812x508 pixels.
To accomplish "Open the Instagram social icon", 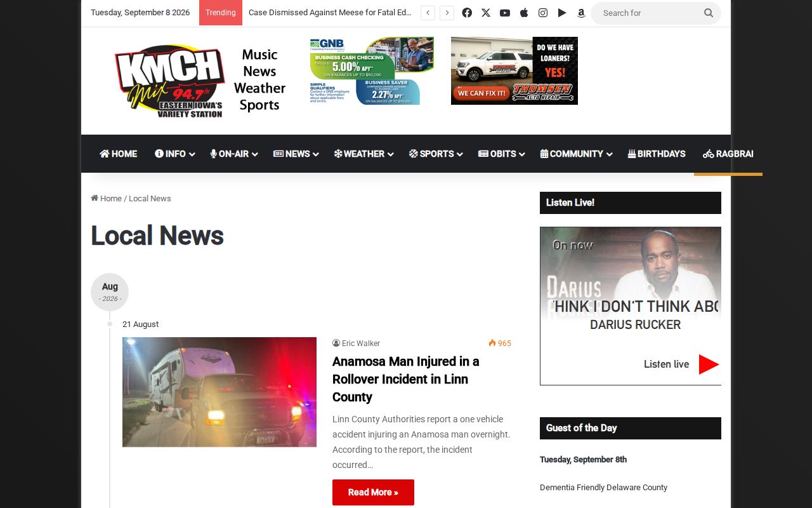I will (543, 13).
